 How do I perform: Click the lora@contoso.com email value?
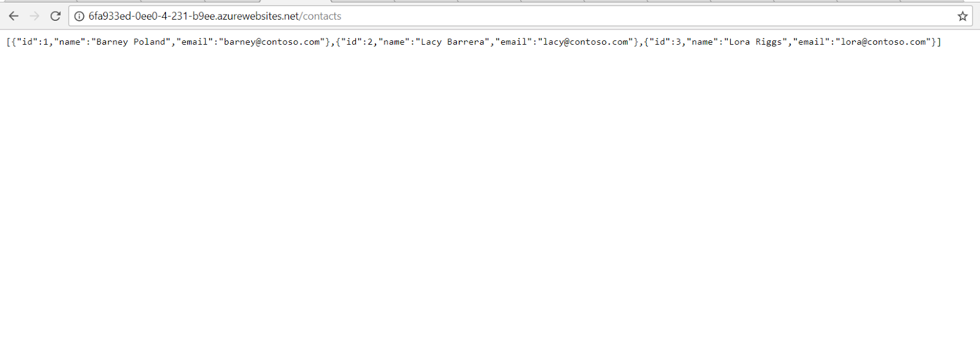coord(883,42)
